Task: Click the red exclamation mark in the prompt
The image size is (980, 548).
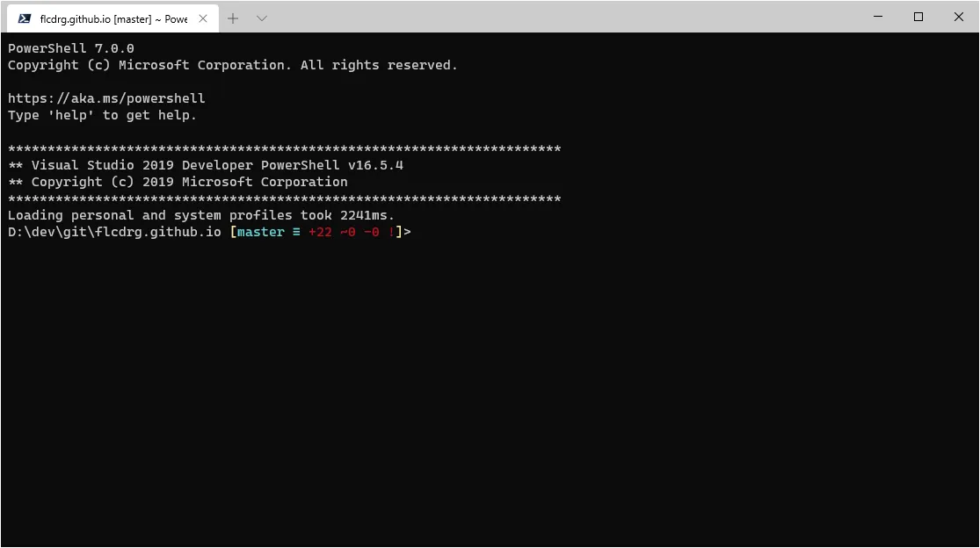Action: click(x=392, y=231)
